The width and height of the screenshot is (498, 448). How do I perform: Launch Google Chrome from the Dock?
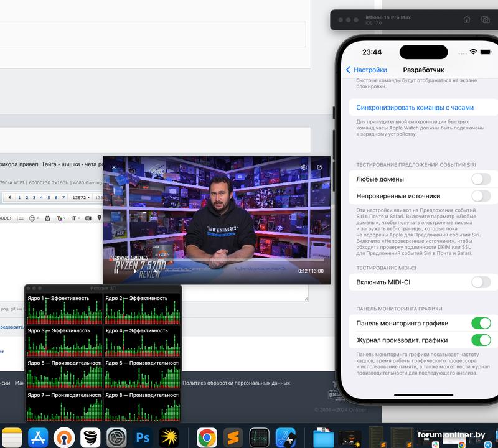[x=207, y=436]
